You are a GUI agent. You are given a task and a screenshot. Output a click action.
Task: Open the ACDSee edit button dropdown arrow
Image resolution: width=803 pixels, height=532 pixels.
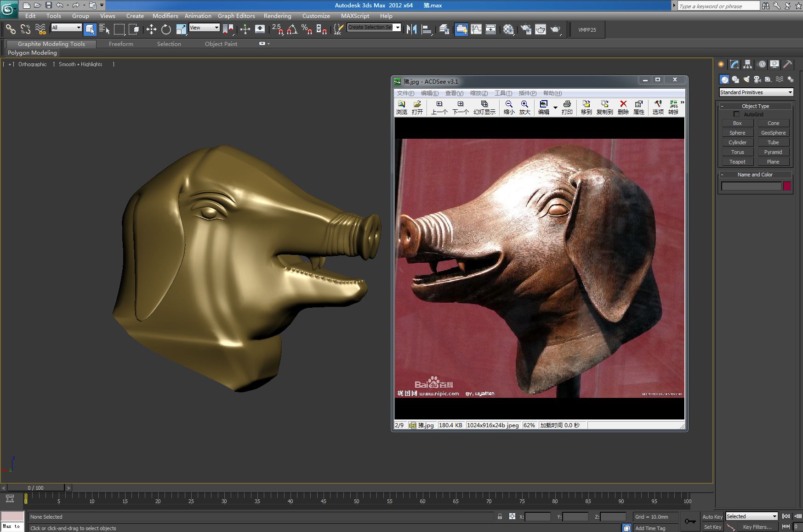coord(555,108)
